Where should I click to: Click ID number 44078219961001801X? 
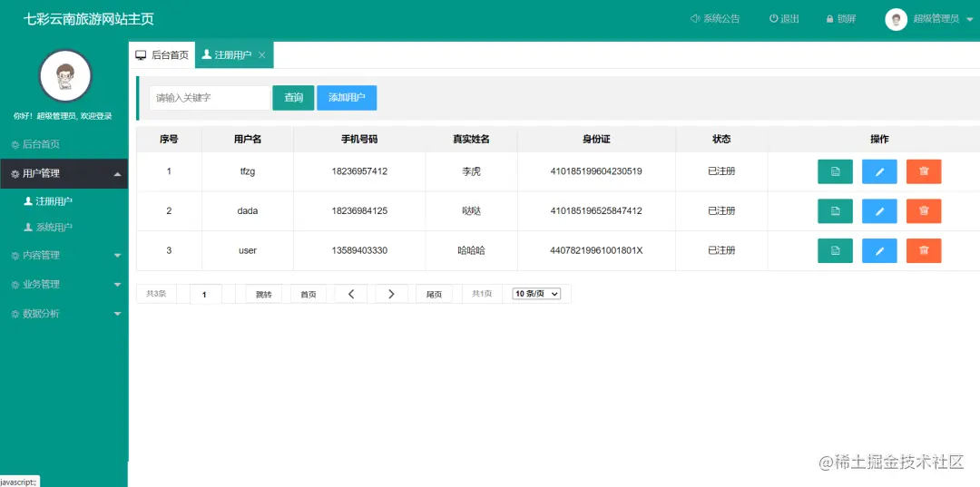point(596,250)
